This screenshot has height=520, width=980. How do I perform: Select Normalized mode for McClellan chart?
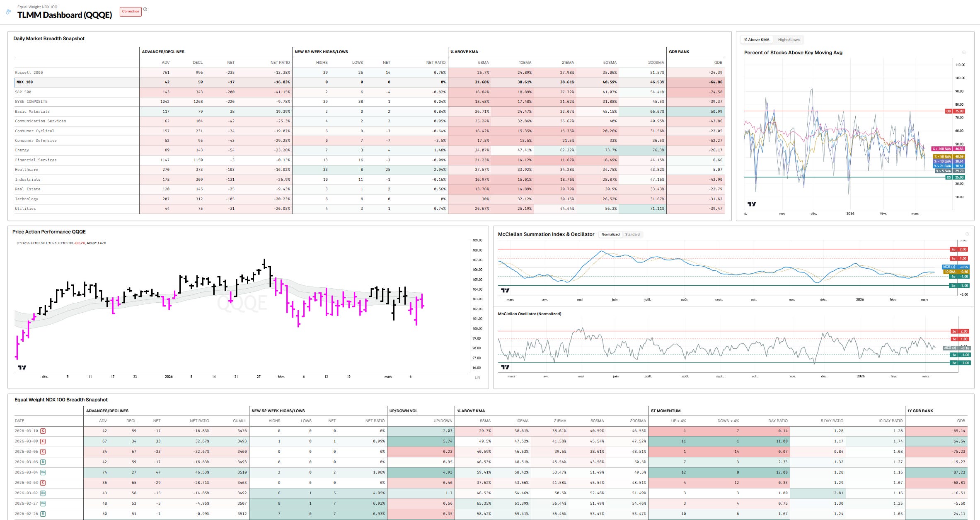click(610, 235)
